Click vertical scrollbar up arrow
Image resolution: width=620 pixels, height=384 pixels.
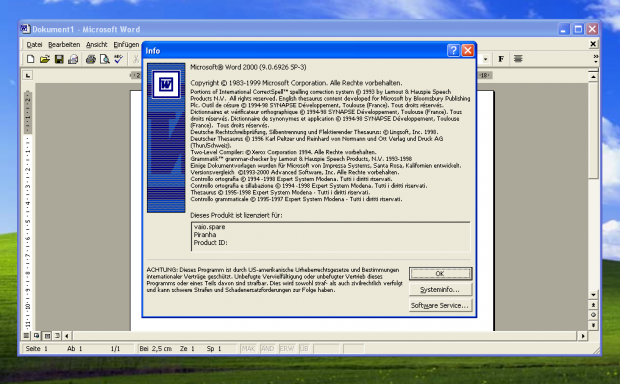(x=593, y=77)
